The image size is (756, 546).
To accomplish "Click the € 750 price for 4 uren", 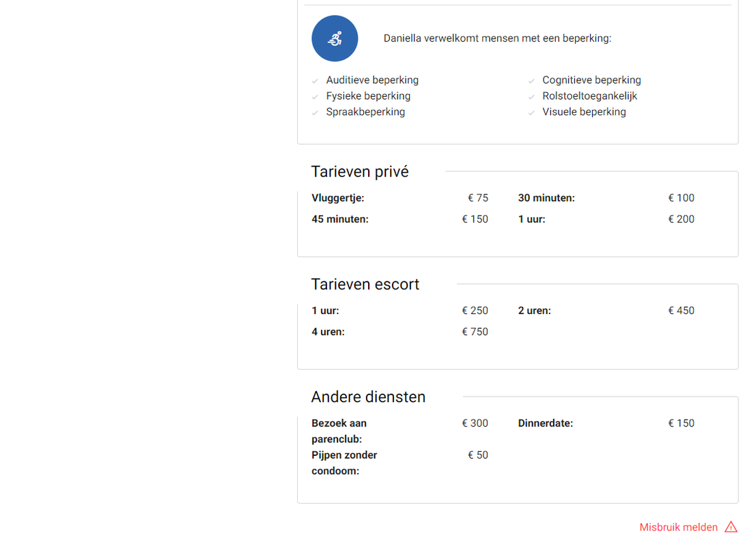I will point(475,332).
